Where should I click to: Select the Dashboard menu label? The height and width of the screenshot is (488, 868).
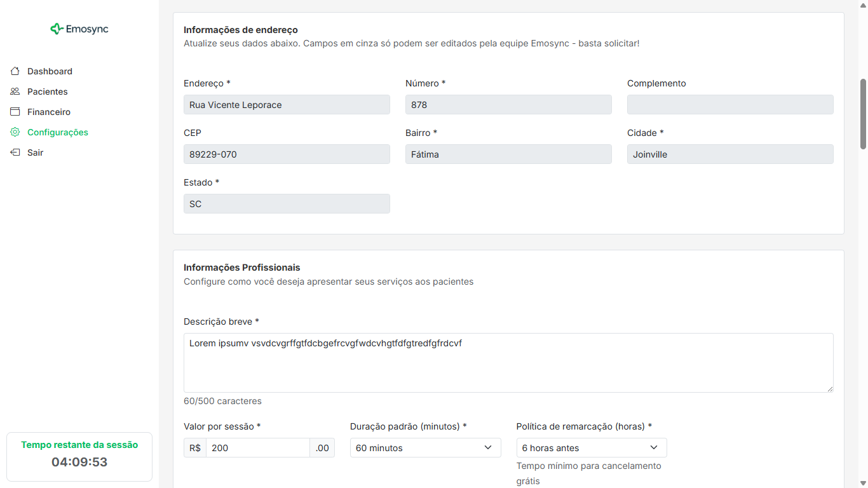pyautogui.click(x=50, y=71)
